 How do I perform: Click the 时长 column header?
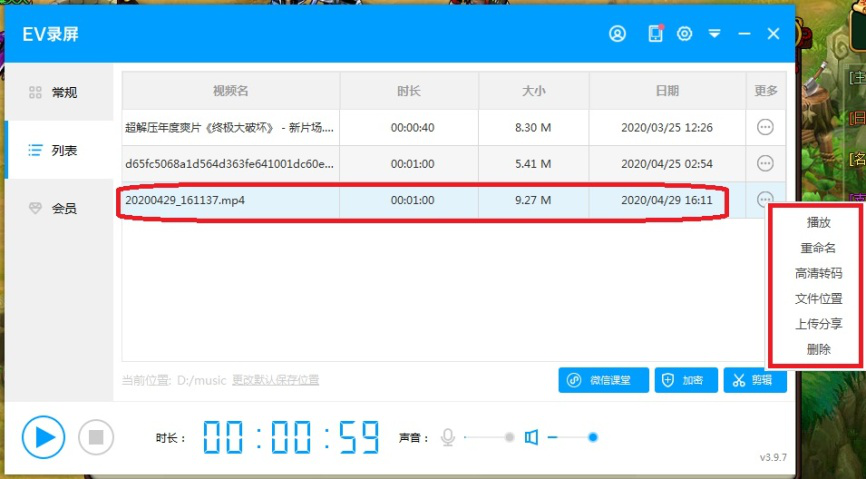[409, 91]
